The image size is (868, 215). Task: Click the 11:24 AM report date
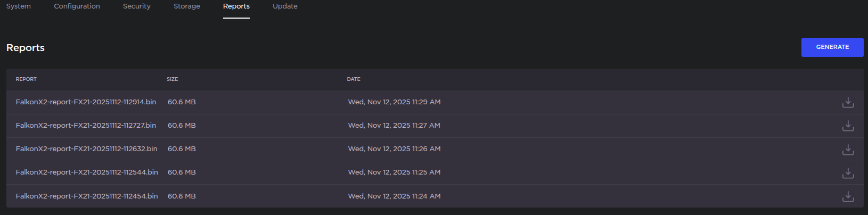(x=394, y=196)
